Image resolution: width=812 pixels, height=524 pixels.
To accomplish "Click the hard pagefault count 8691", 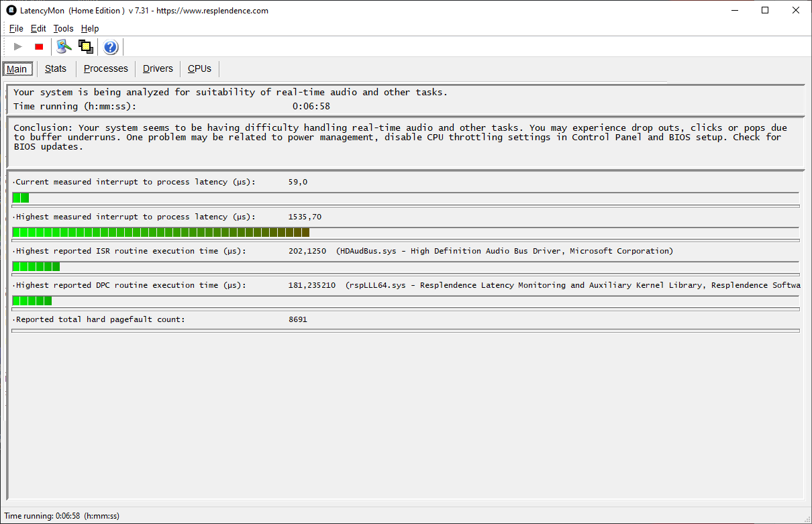I will (298, 319).
